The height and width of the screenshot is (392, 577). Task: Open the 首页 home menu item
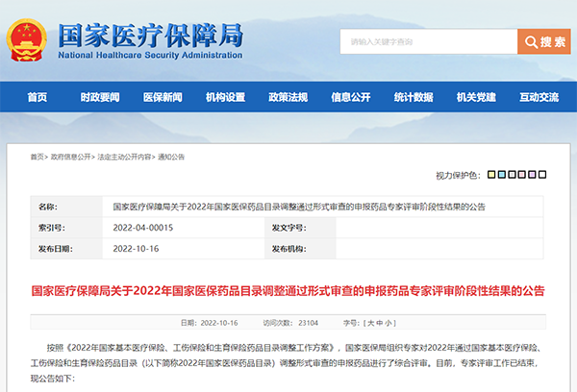tap(38, 97)
